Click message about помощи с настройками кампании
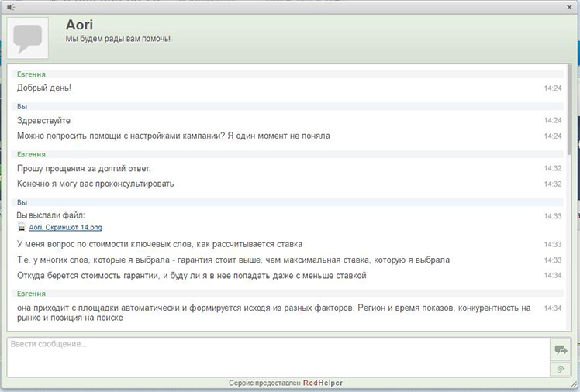Image resolution: width=580 pixels, height=392 pixels. 174,136
